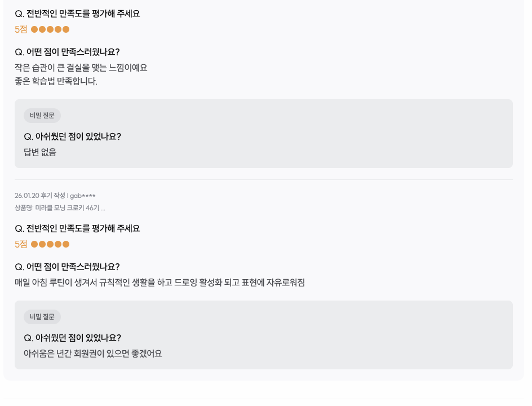
Task: Click the 5점 score label on second review
Action: tap(20, 244)
